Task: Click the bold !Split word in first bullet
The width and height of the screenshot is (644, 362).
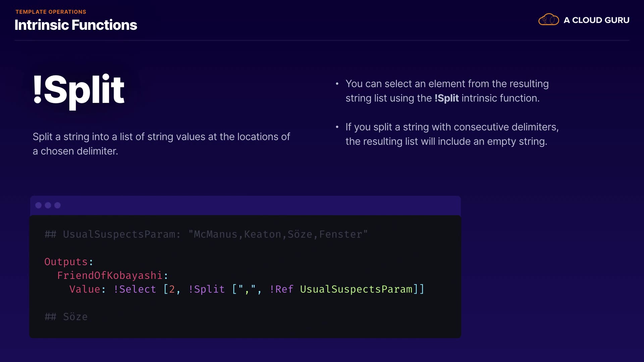Action: point(446,98)
